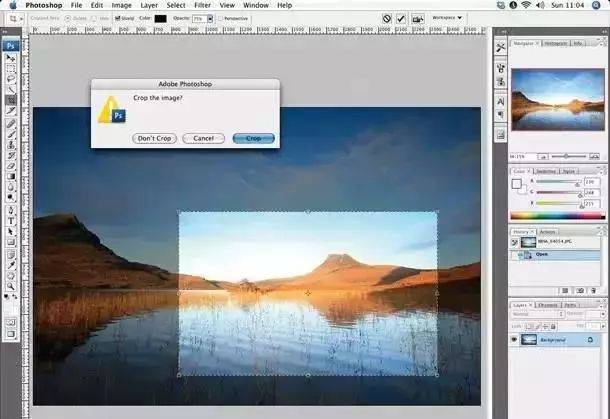Click the shield Color swatch
Screen dimensions: 610x419
click(x=160, y=18)
